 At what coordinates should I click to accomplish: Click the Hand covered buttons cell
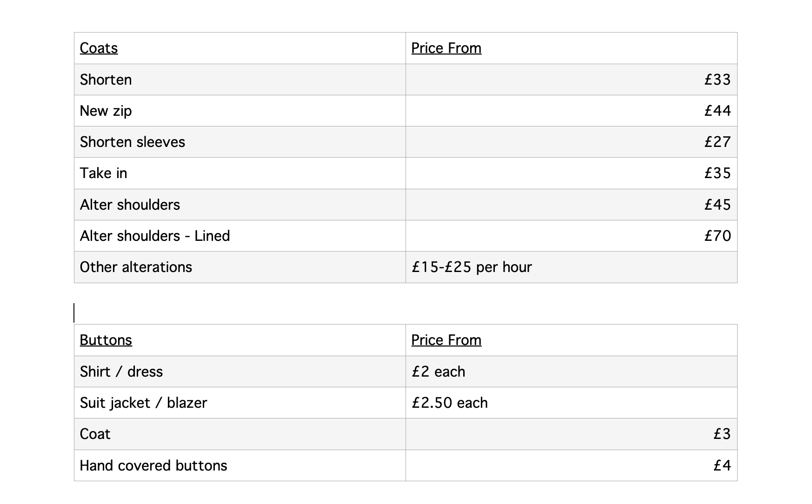tap(240, 465)
